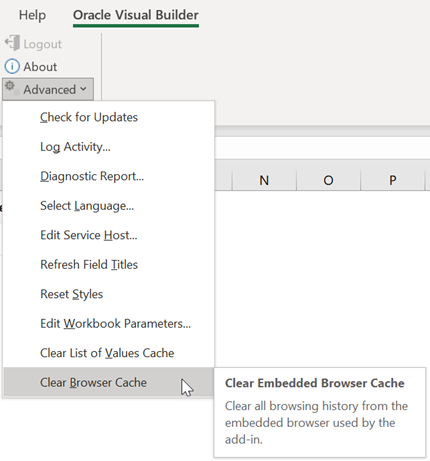Click Refresh Field Titles
The width and height of the screenshot is (430, 461).
tap(108, 264)
